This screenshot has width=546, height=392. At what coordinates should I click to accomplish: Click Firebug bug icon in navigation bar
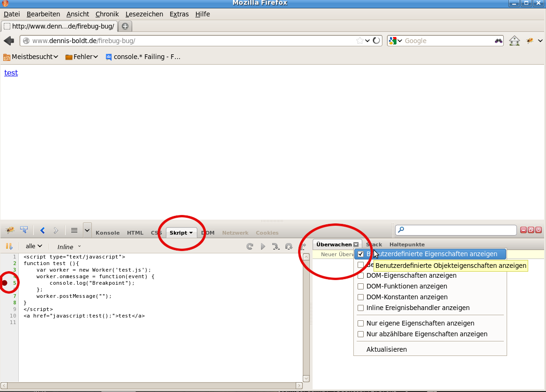point(530,41)
